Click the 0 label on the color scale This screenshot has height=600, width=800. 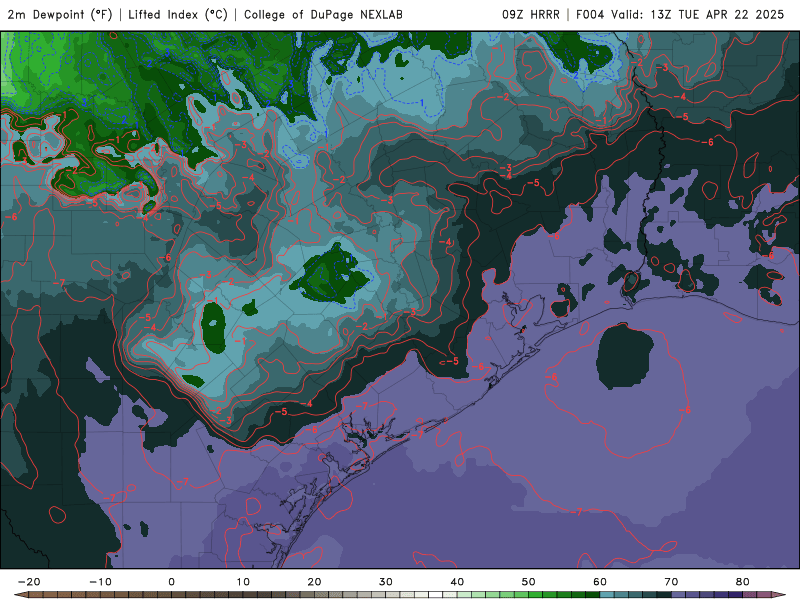click(171, 582)
